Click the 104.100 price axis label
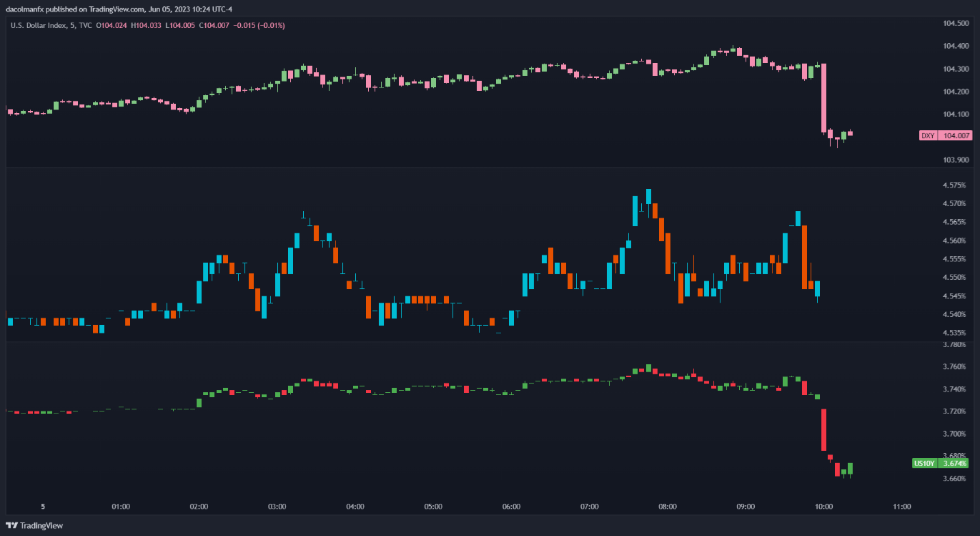The image size is (980, 536). click(x=955, y=114)
